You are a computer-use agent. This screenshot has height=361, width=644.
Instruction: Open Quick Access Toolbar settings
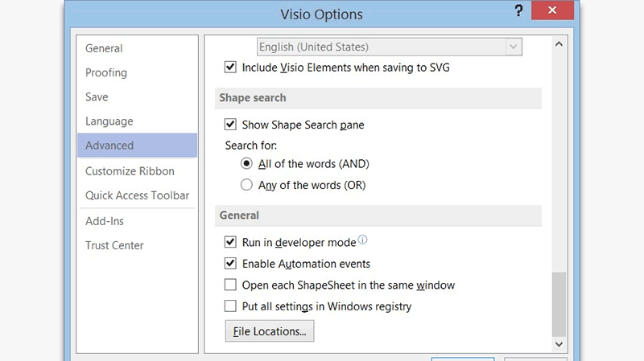pyautogui.click(x=137, y=195)
